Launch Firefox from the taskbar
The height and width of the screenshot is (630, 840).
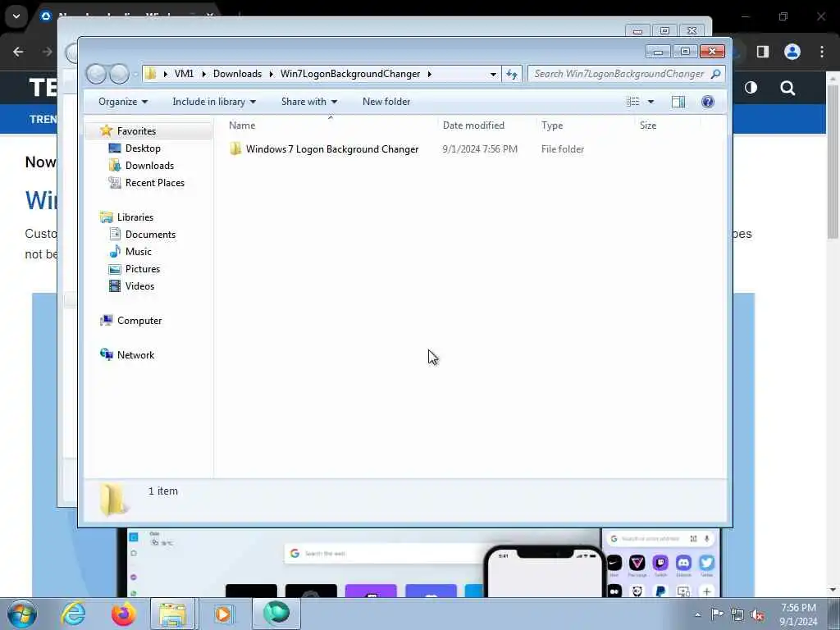123,614
